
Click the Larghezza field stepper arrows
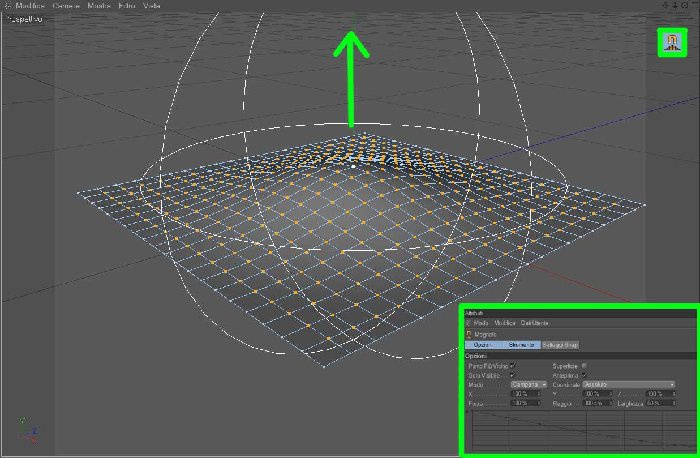674,403
